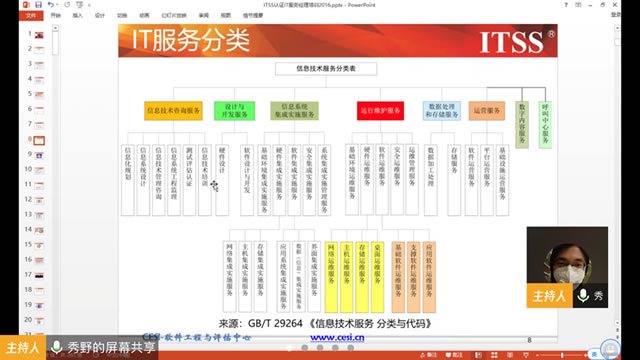Click the IT服务分类 slide title
640x360 pixels.
tap(191, 40)
